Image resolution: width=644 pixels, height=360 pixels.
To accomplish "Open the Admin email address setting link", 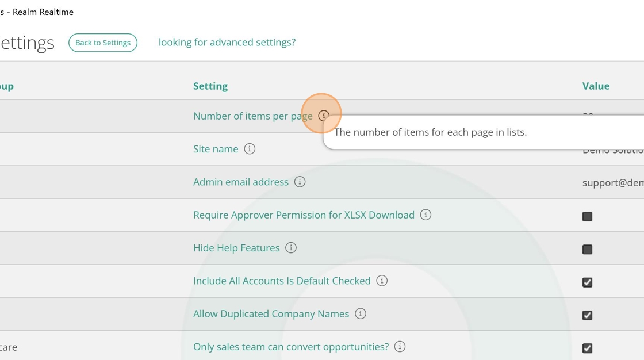I will [241, 182].
